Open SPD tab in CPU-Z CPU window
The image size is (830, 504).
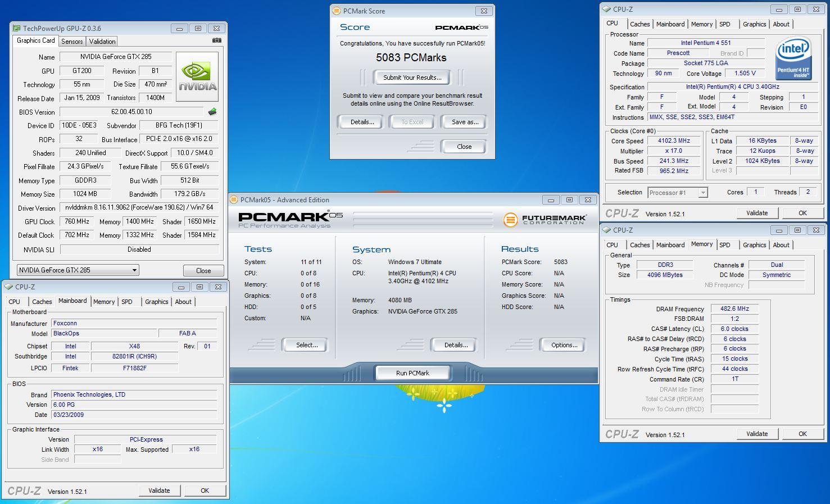coord(725,24)
